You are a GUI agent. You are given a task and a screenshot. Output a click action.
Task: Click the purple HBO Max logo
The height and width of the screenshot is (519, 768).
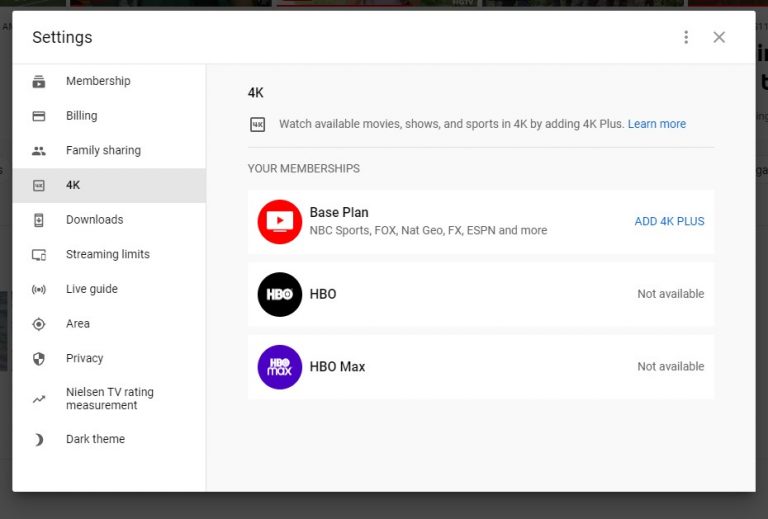pos(279,367)
